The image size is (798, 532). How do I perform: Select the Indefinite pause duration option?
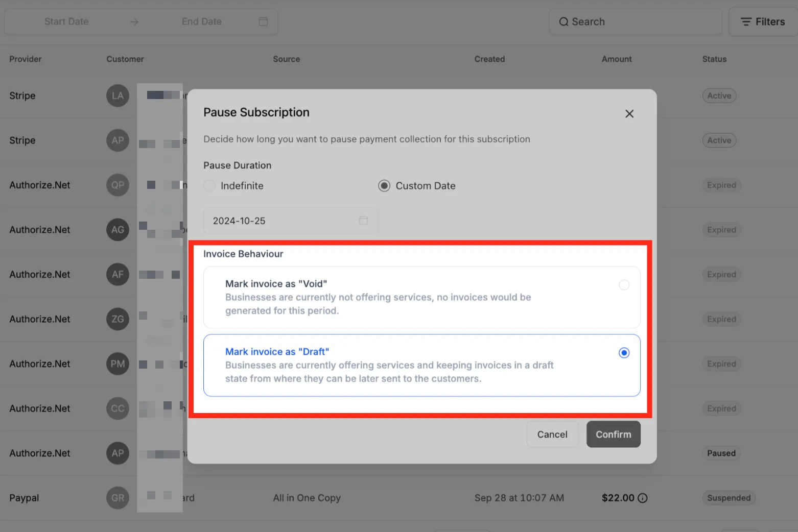209,186
